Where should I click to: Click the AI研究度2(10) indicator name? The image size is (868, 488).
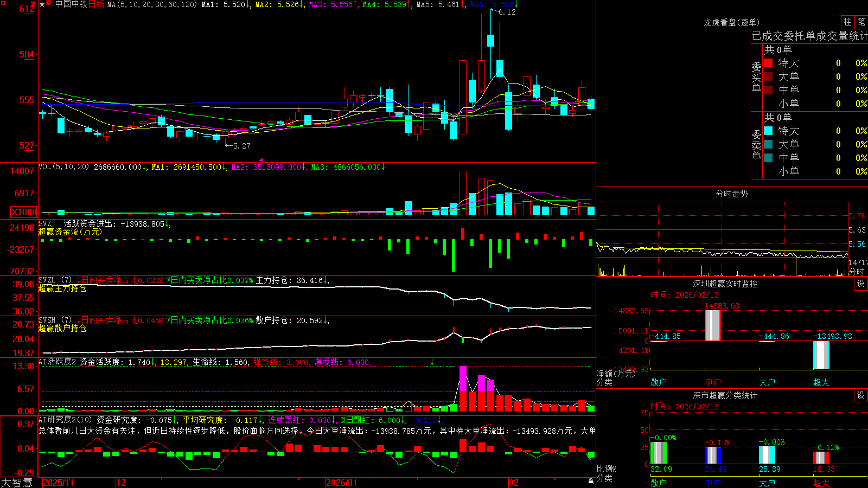click(x=65, y=420)
